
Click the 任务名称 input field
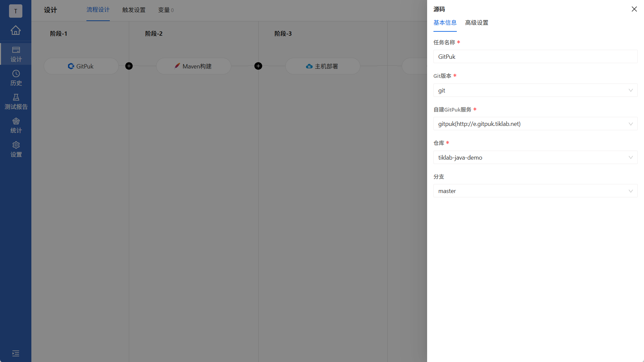535,57
